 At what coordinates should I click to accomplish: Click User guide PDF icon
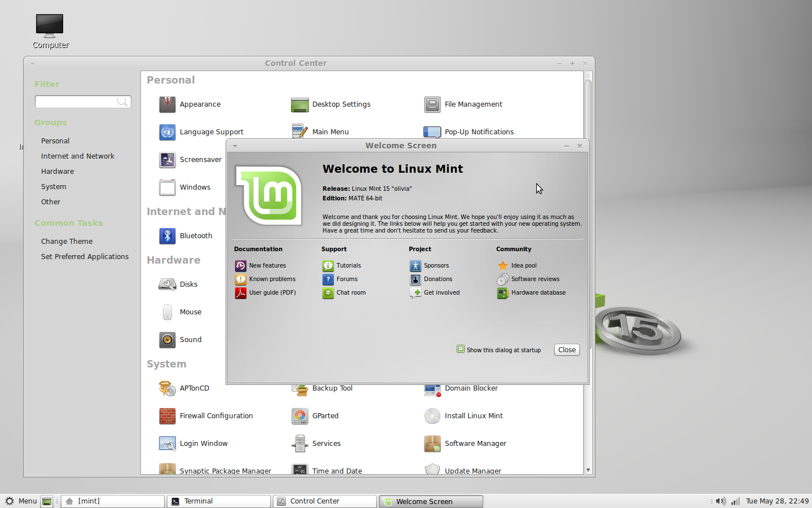pos(241,293)
